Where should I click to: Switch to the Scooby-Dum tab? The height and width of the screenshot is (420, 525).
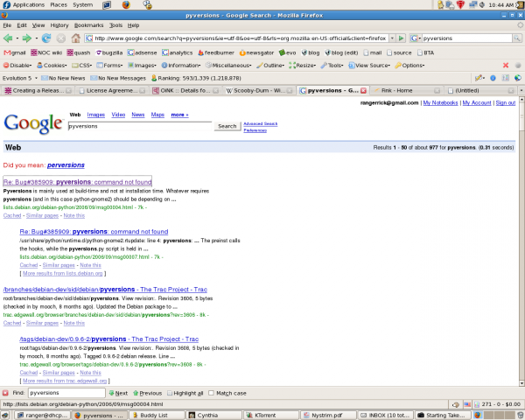coord(258,90)
